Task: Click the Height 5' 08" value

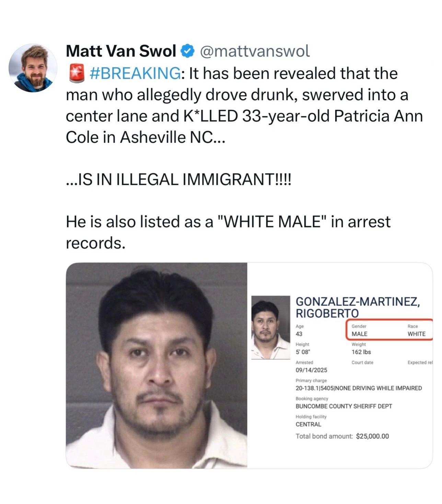Action: tap(303, 352)
